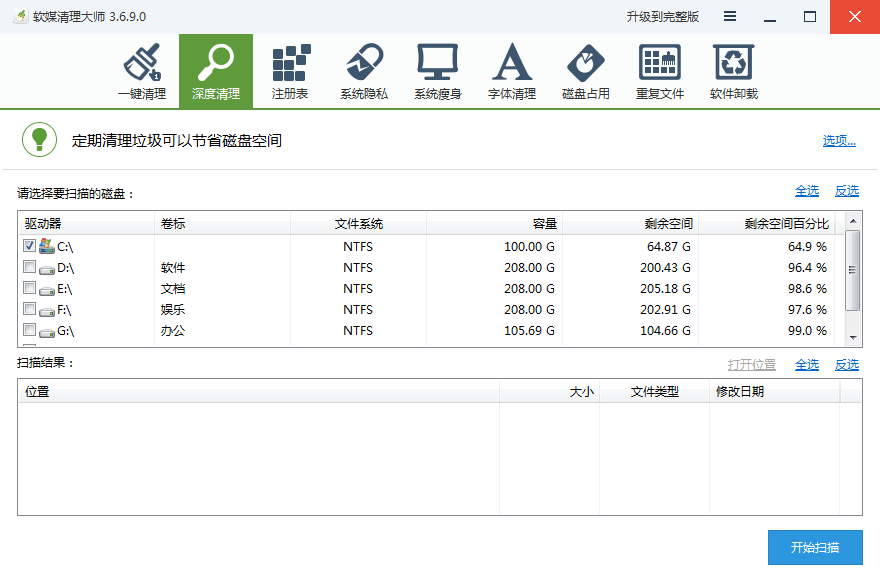Sort disks by 容量 column header
Viewport: 880px width, 579px height.
click(494, 223)
